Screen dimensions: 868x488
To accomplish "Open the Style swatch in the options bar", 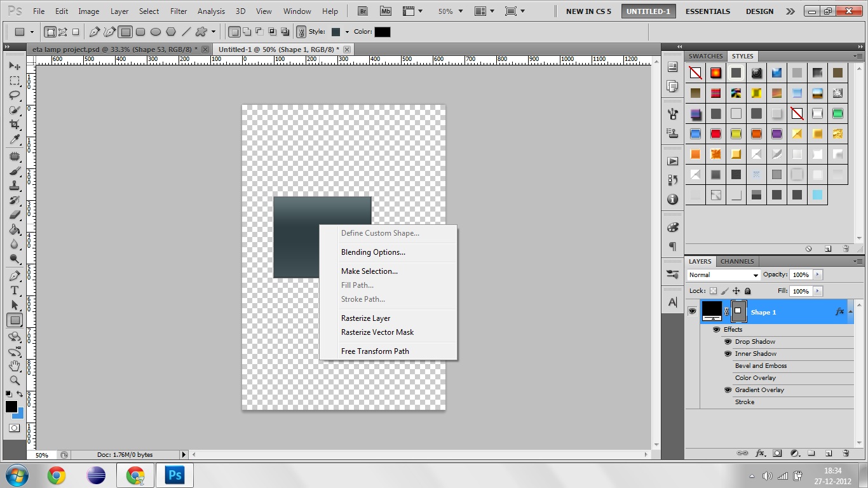I will coord(336,32).
